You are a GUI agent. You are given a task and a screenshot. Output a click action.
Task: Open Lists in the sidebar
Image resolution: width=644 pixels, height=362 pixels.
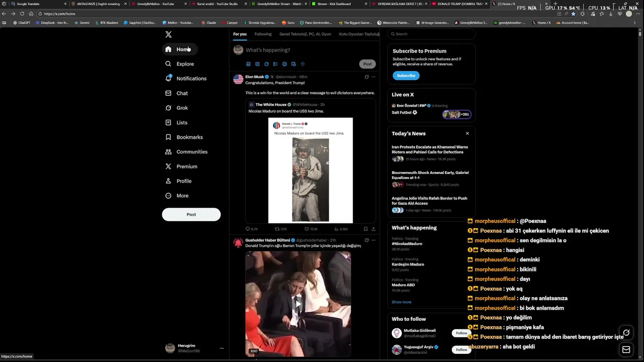click(176, 122)
